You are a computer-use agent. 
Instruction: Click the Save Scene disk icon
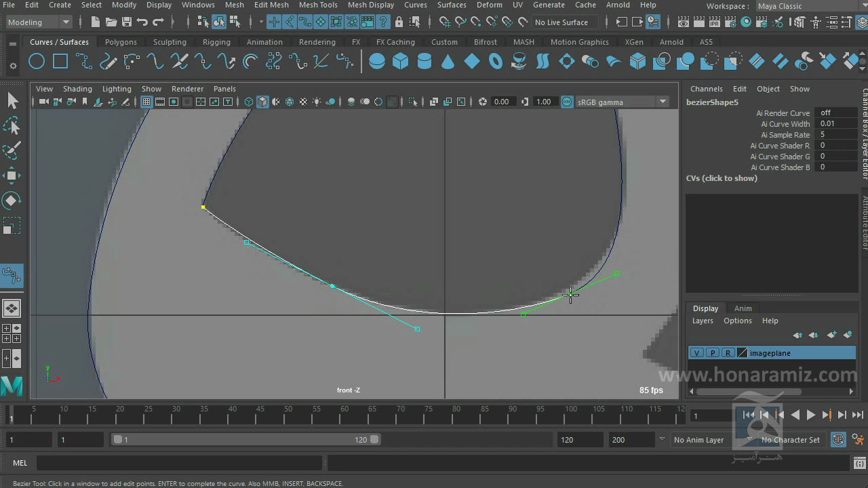[127, 22]
